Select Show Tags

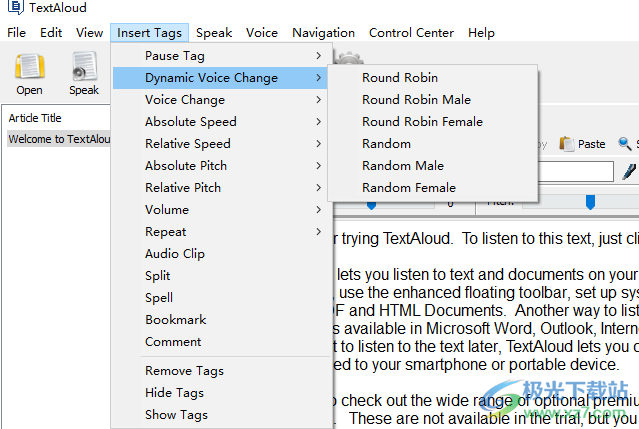[x=220, y=415]
